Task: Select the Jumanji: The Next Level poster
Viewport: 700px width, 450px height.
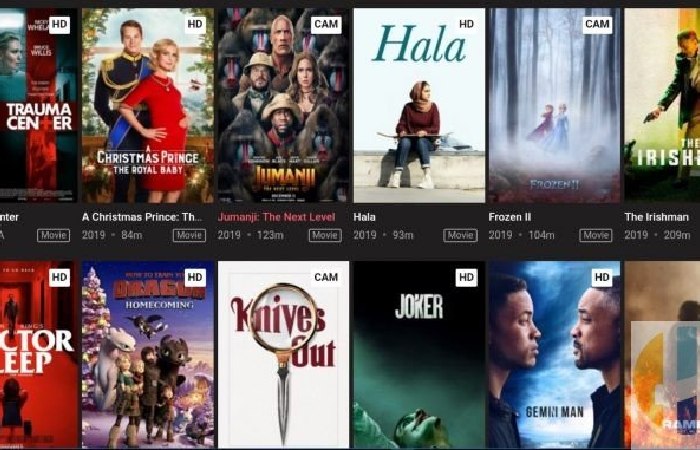Action: click(283, 105)
